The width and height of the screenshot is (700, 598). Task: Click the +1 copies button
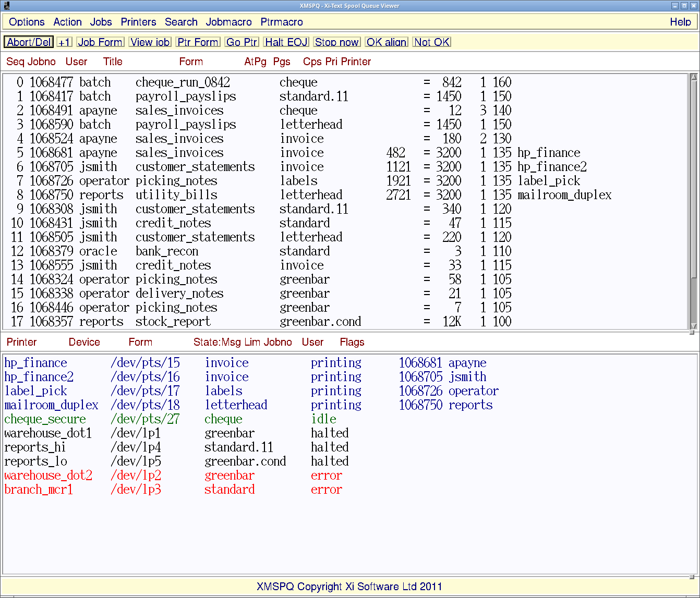64,42
